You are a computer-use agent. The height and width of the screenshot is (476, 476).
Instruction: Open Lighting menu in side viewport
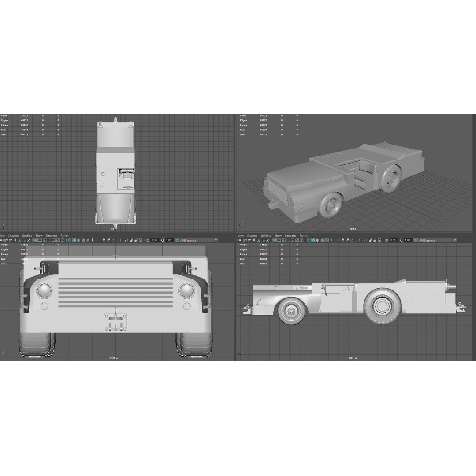click(266, 235)
